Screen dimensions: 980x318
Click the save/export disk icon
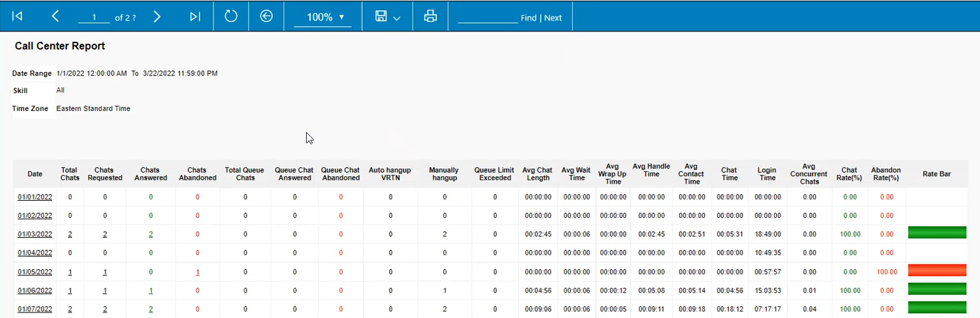pyautogui.click(x=381, y=16)
